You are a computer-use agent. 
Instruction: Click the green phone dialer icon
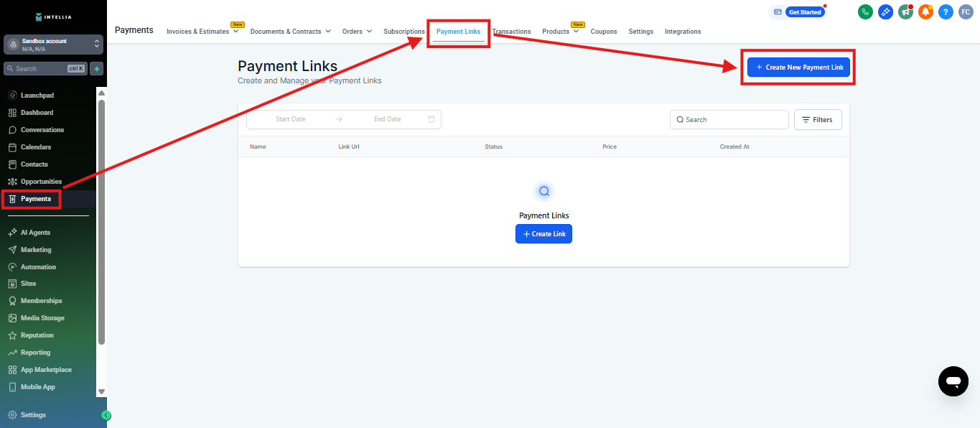865,12
